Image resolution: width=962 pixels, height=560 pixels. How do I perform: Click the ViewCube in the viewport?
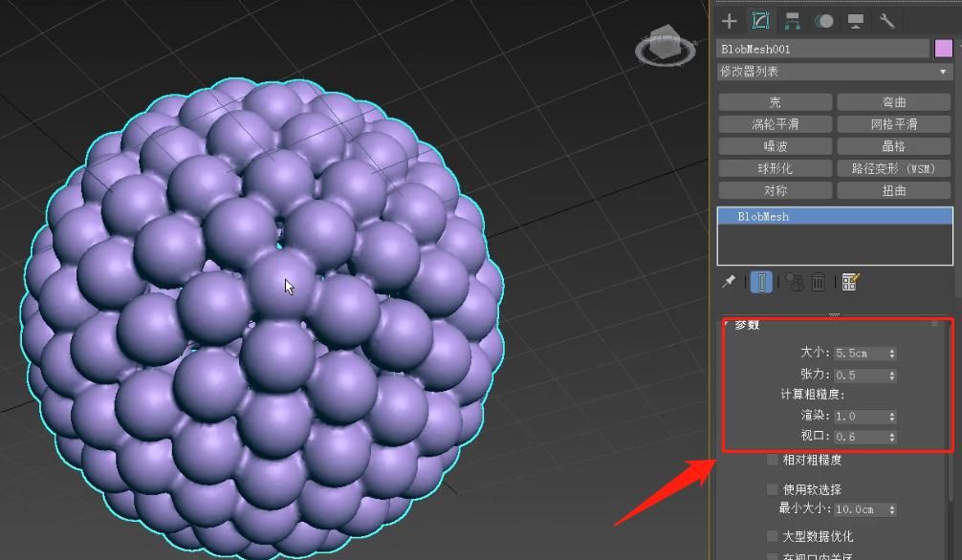tap(665, 45)
